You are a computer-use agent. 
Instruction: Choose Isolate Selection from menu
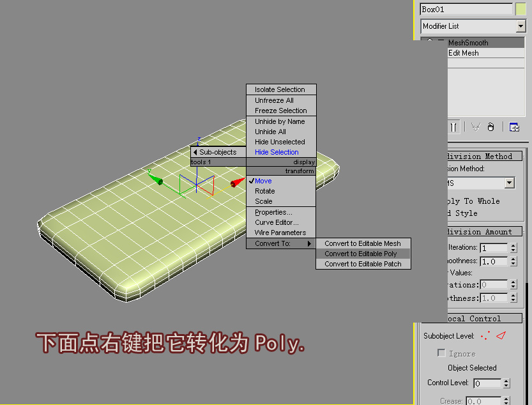(281, 89)
